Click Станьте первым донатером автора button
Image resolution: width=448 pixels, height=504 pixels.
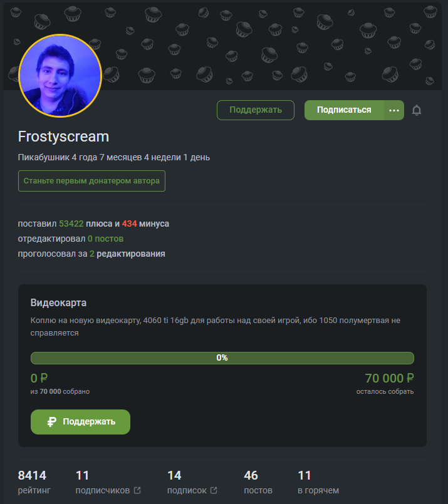click(91, 181)
